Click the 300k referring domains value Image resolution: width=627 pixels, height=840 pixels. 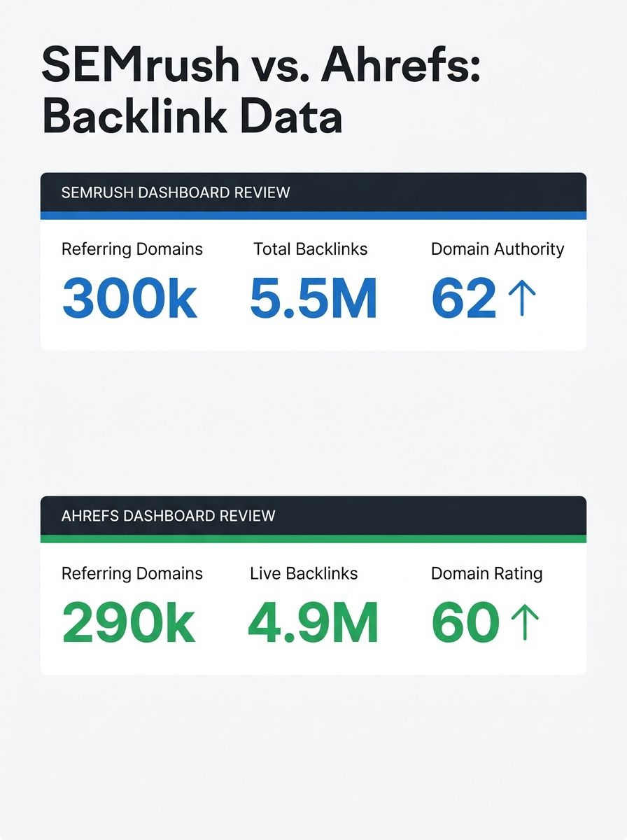130,297
